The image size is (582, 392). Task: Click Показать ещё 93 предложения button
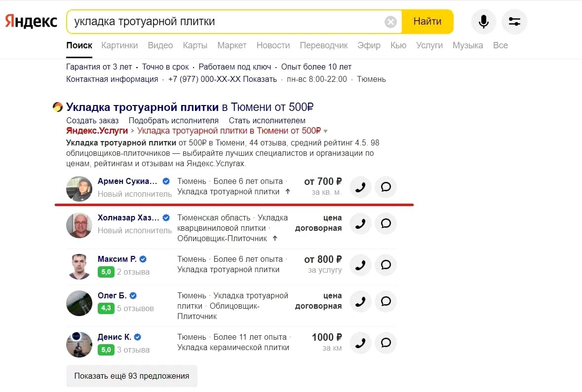pyautogui.click(x=132, y=376)
